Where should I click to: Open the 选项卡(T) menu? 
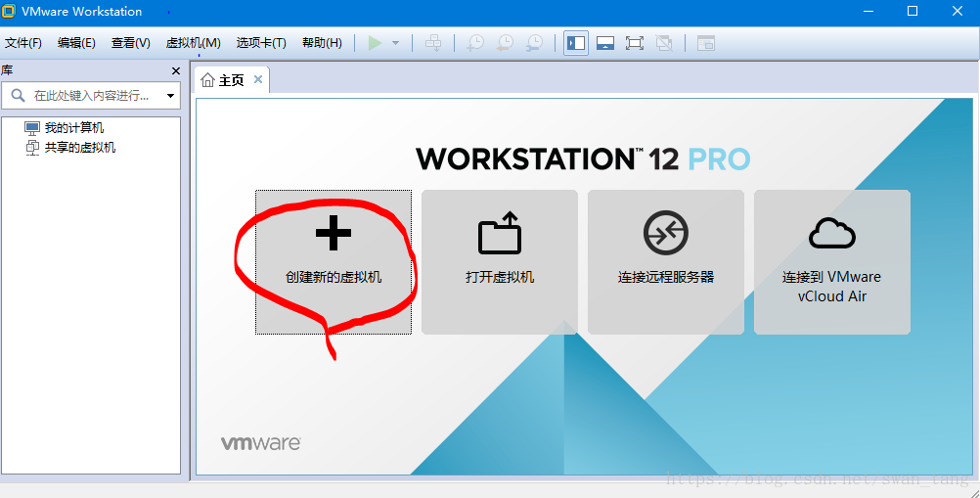pos(261,43)
